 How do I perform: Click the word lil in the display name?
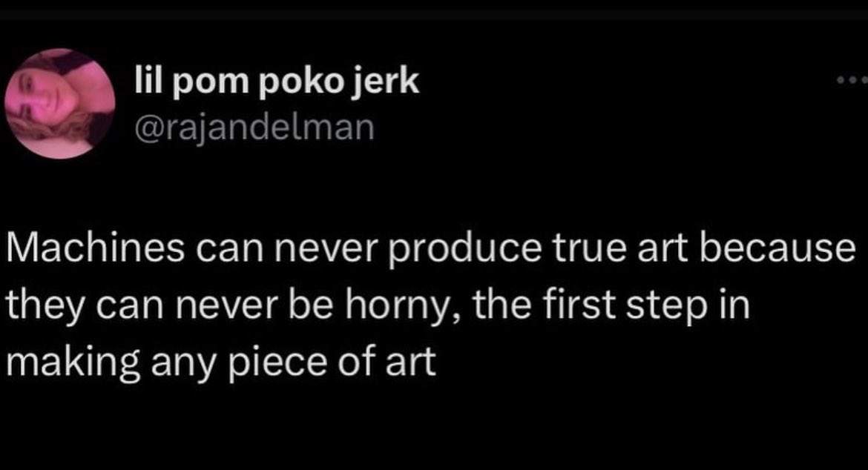tap(149, 81)
